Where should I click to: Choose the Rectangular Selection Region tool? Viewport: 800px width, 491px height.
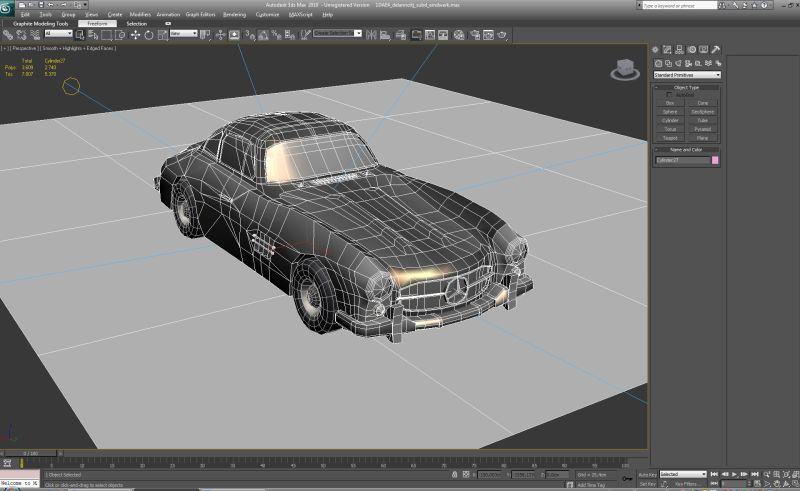107,35
